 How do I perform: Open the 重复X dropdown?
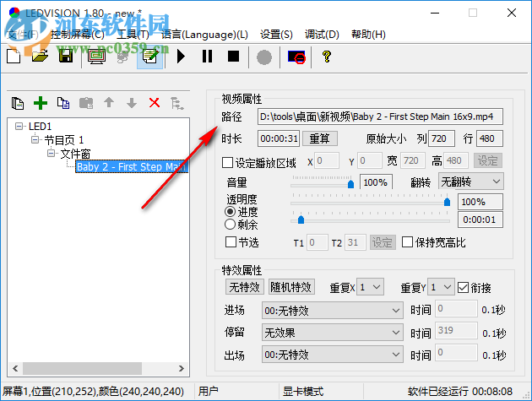pos(370,287)
